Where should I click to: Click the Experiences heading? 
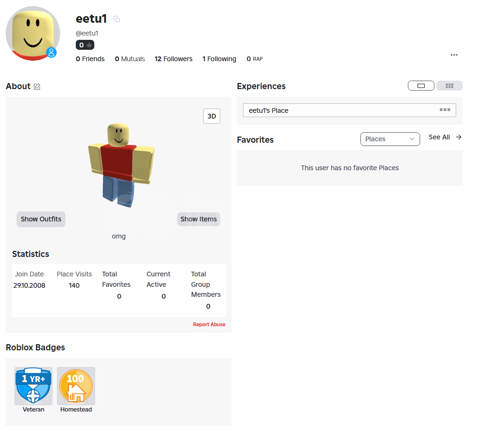pos(261,86)
